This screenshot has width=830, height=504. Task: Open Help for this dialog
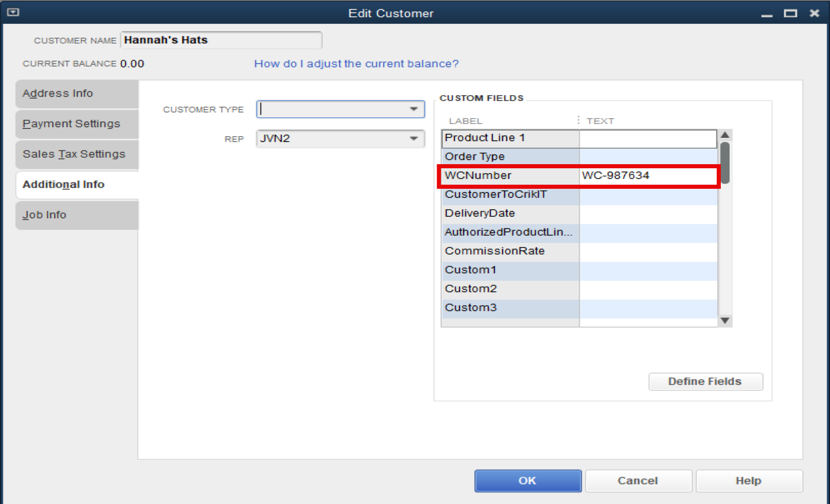(748, 481)
